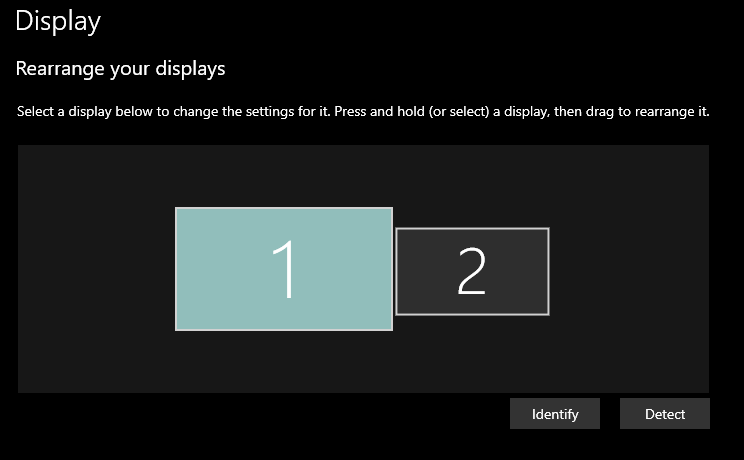Click blank space left of the Identify button
The height and width of the screenshot is (460, 744).
tap(300, 414)
